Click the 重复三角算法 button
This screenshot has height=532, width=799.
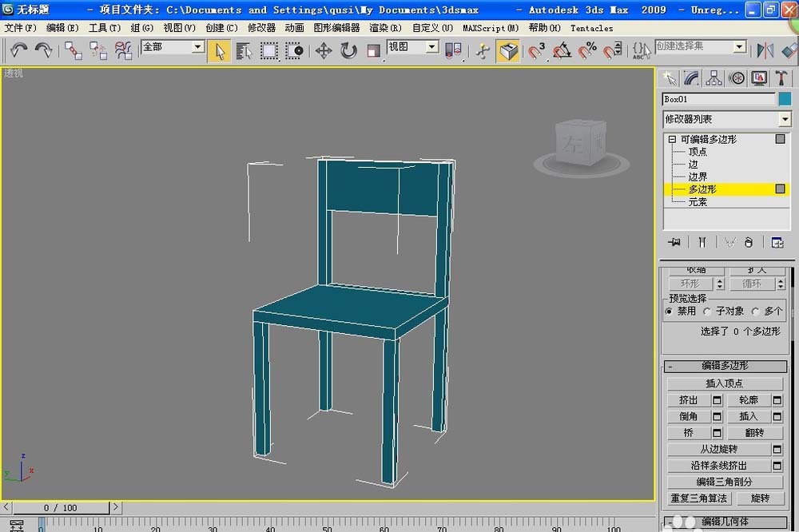pos(698,498)
